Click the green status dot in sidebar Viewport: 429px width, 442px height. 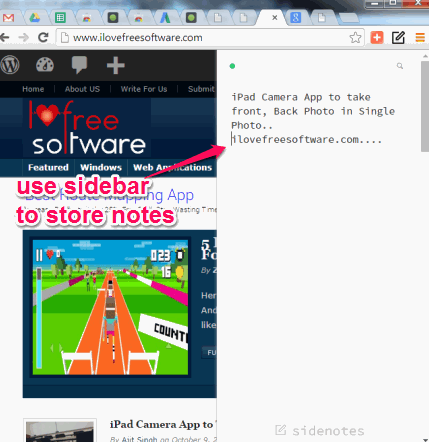click(x=232, y=66)
